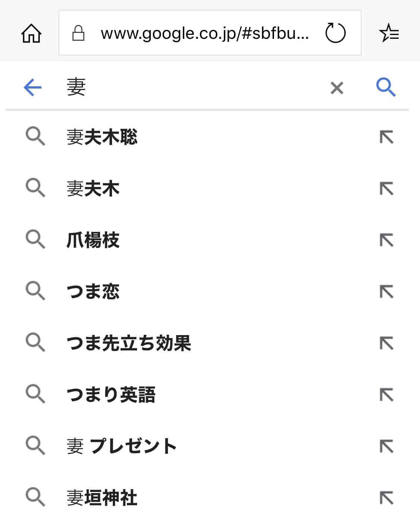
Task: Tap magnifier icon beside 爪楊枝
Action: [x=35, y=240]
